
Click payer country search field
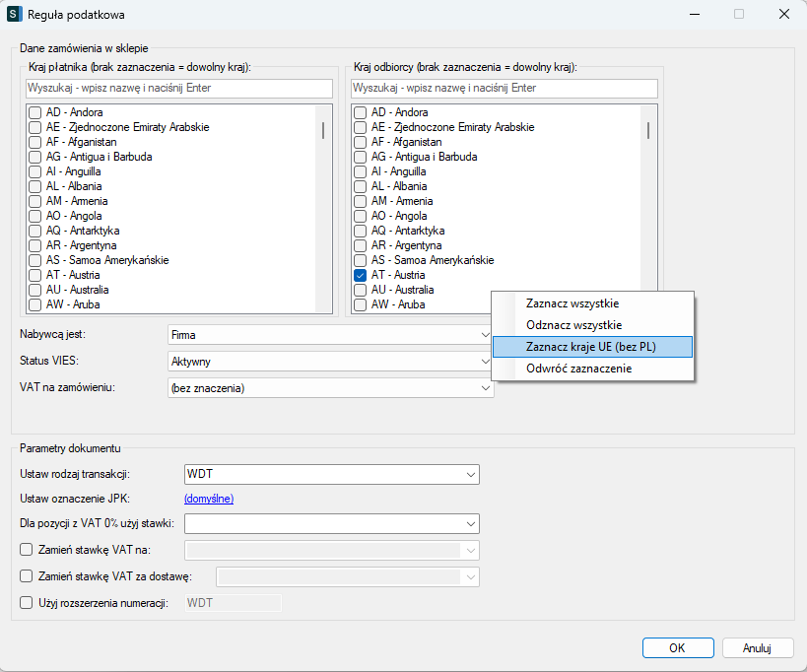tap(174, 89)
